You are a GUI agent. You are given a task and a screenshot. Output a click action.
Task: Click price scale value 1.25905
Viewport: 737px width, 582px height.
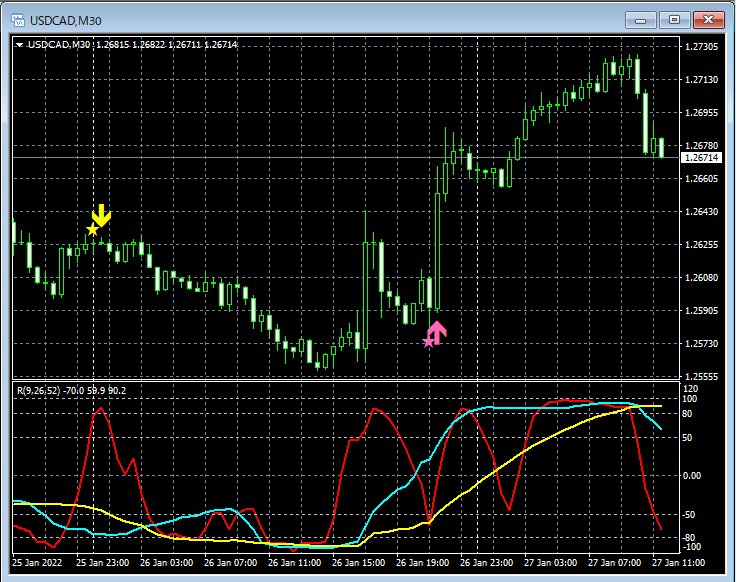pos(702,310)
